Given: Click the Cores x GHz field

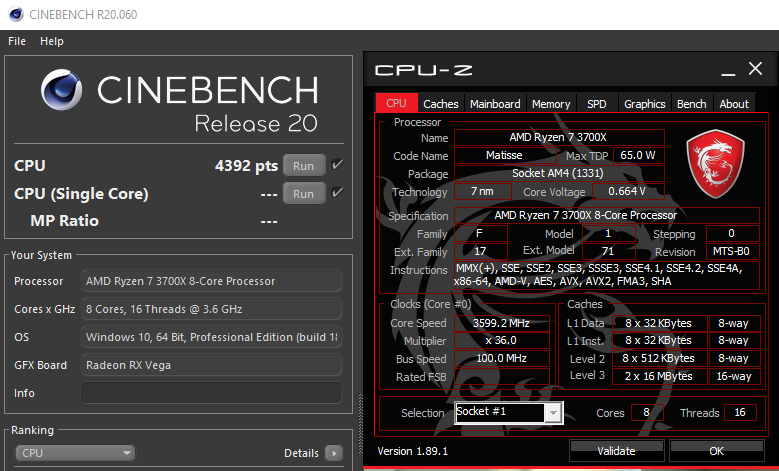Looking at the screenshot, I should [211, 309].
